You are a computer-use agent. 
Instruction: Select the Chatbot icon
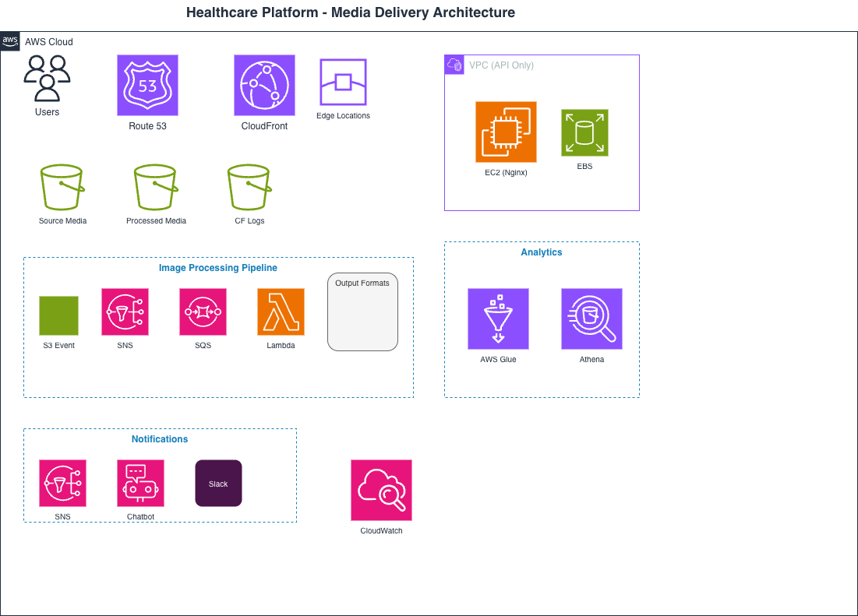(x=140, y=483)
